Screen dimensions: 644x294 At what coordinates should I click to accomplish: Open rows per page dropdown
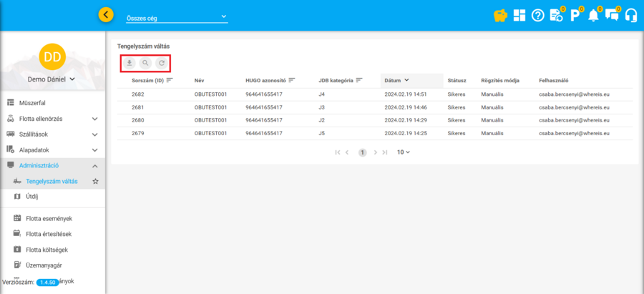[x=404, y=152]
